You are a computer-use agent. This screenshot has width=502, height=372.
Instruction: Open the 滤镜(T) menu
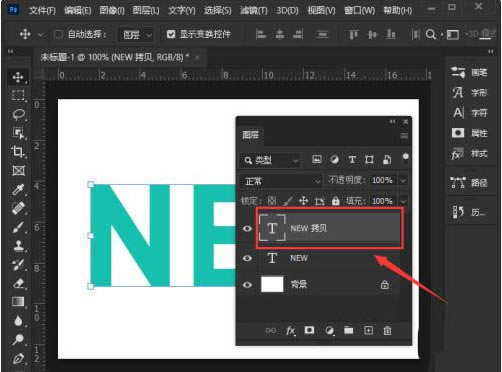(x=254, y=10)
